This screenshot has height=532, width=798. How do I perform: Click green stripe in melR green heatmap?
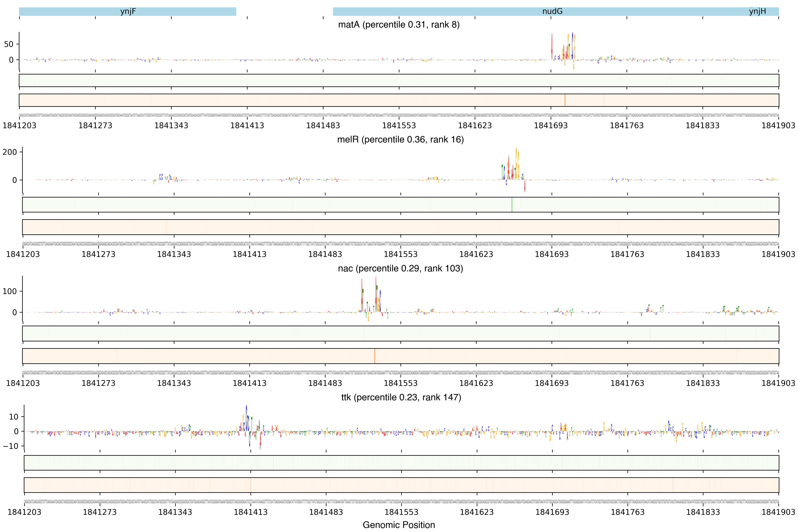tap(512, 205)
